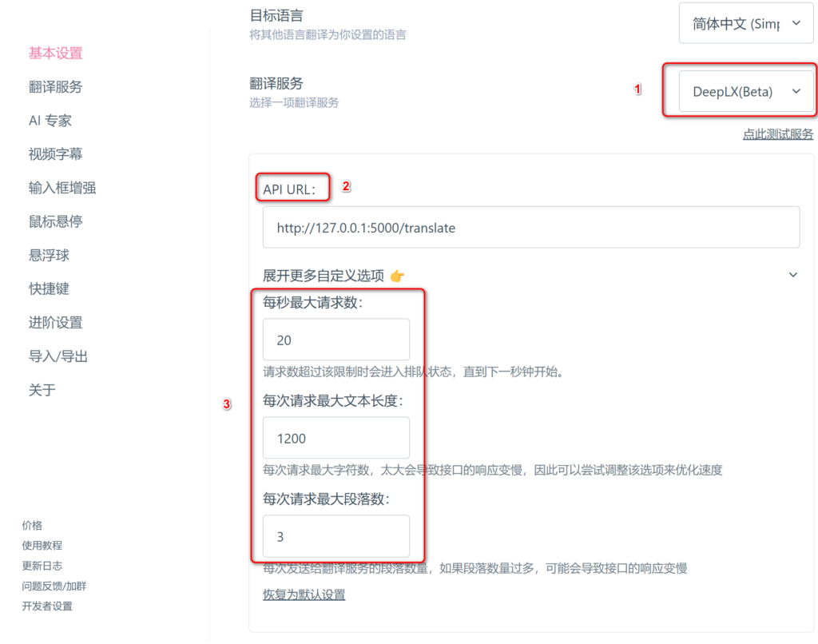Open 进阶设置 in the sidebar
This screenshot has width=818, height=644.
click(55, 323)
